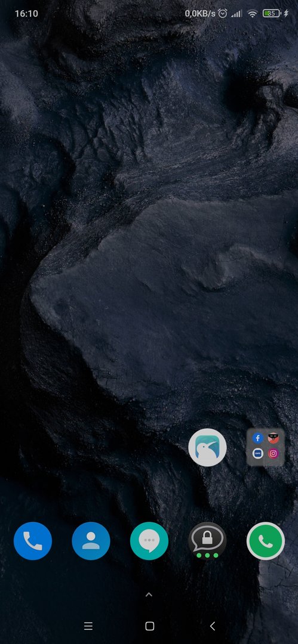Open the green WhatsApp icon

[x=266, y=541]
